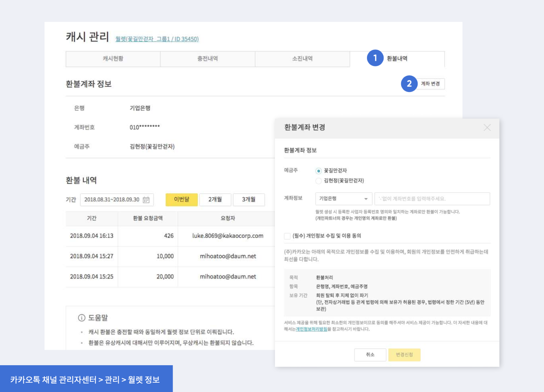The width and height of the screenshot is (544, 392).
Task: Open the 개인정보처리방침 link
Action: pyautogui.click(x=311, y=329)
